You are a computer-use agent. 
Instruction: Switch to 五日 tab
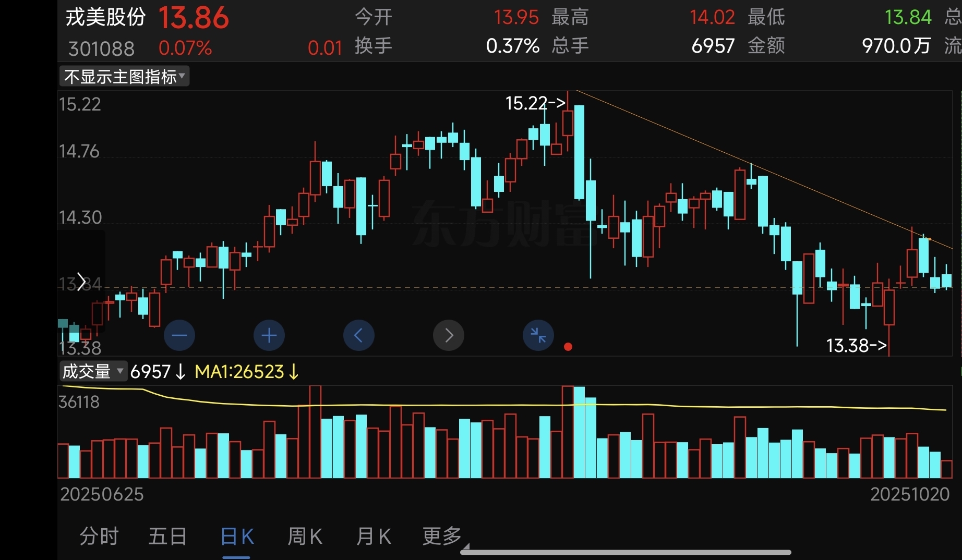[167, 536]
